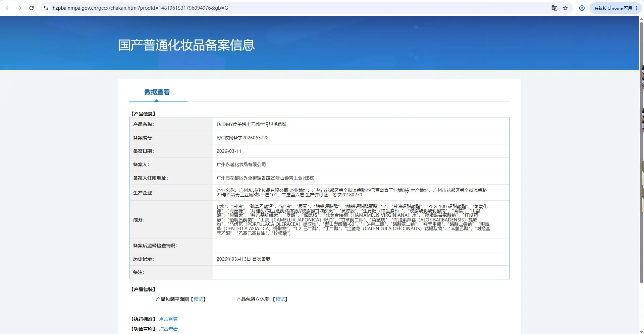Open Chrome three-dot menu
The image size is (644, 334).
pos(636,8)
